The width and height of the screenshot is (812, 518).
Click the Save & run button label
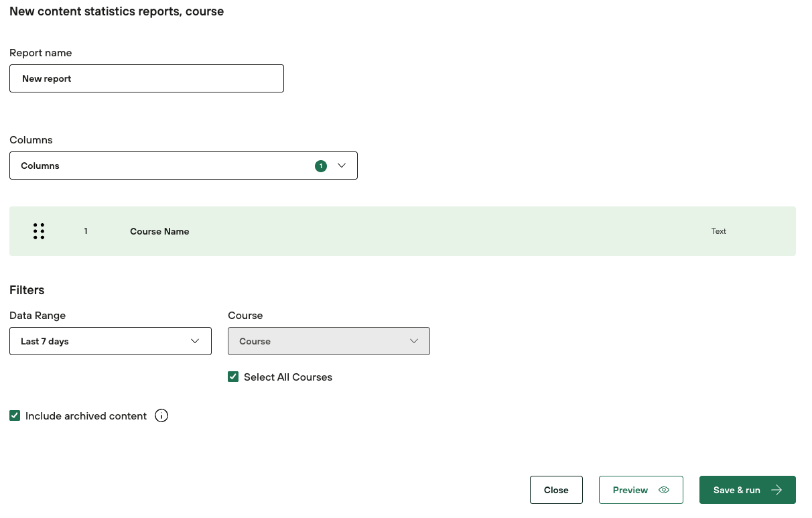click(x=736, y=490)
